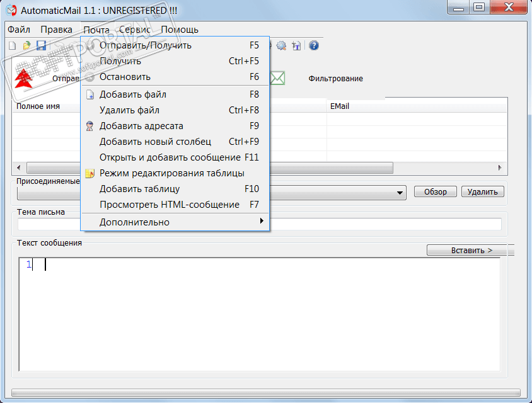This screenshot has height=403, width=532.
Task: Click the table scrollbar's right arrow
Action: tap(500, 167)
